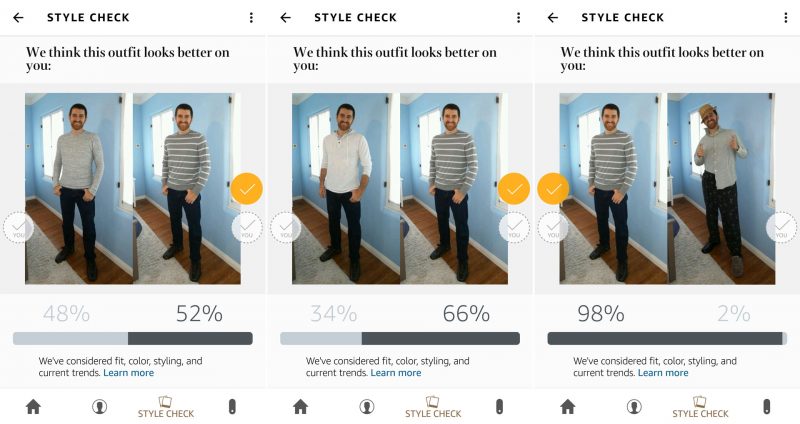The image size is (800, 424).
Task: Tap Home icon in rightmost bottom bar
Action: pyautogui.click(x=567, y=407)
